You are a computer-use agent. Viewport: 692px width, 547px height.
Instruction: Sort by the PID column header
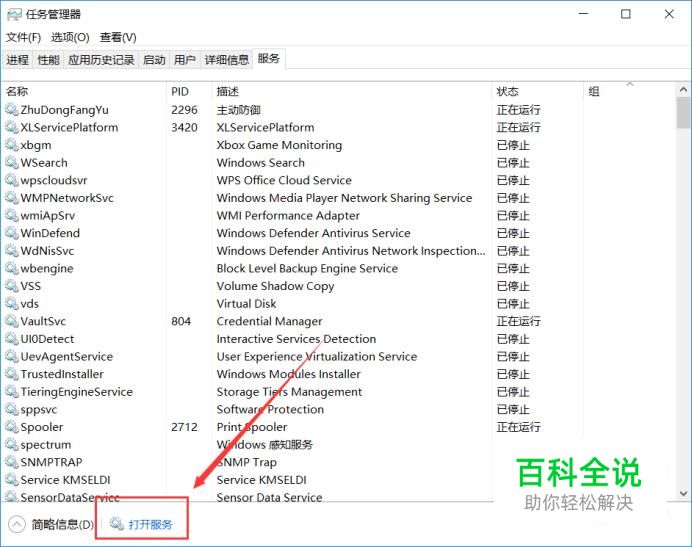click(189, 91)
